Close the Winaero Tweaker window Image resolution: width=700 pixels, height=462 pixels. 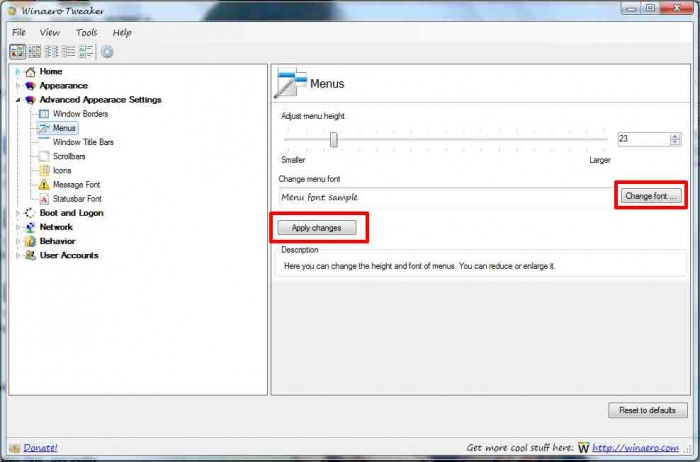[676, 8]
